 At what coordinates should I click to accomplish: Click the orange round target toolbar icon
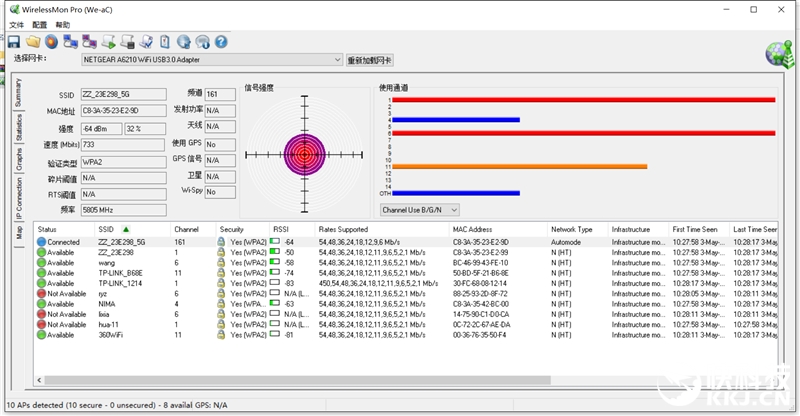(51, 42)
